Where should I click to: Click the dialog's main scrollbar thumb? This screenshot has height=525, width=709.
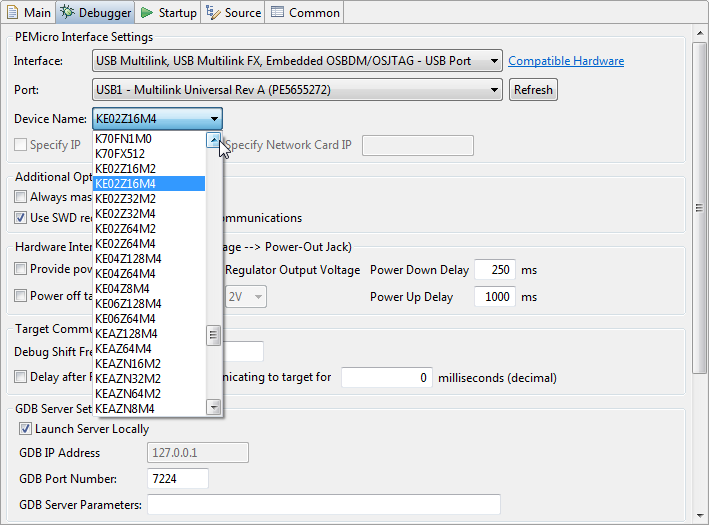point(700,208)
